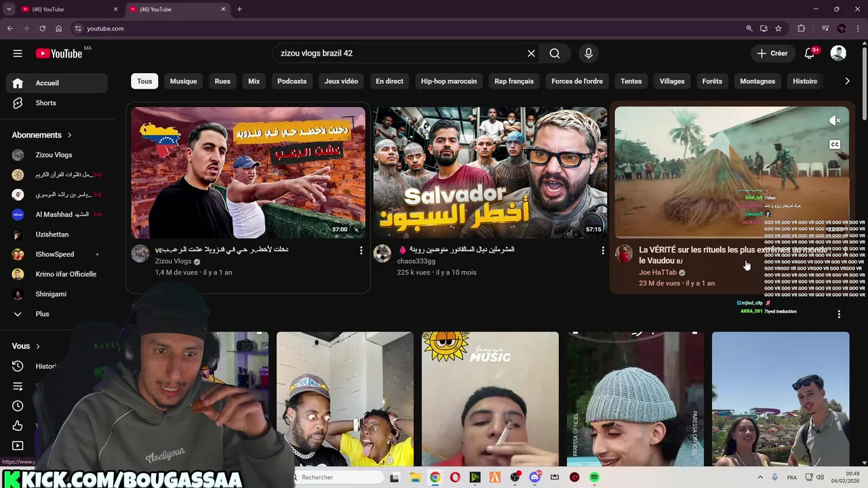Select the Rap français chip
Screen dimensions: 868x488
pos(514,81)
